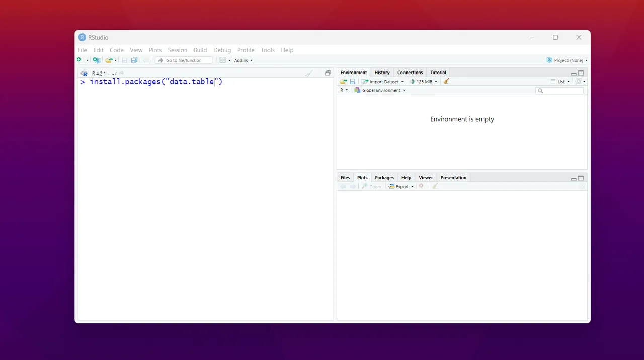Open the Debug menu
The width and height of the screenshot is (644, 360).
tap(222, 50)
